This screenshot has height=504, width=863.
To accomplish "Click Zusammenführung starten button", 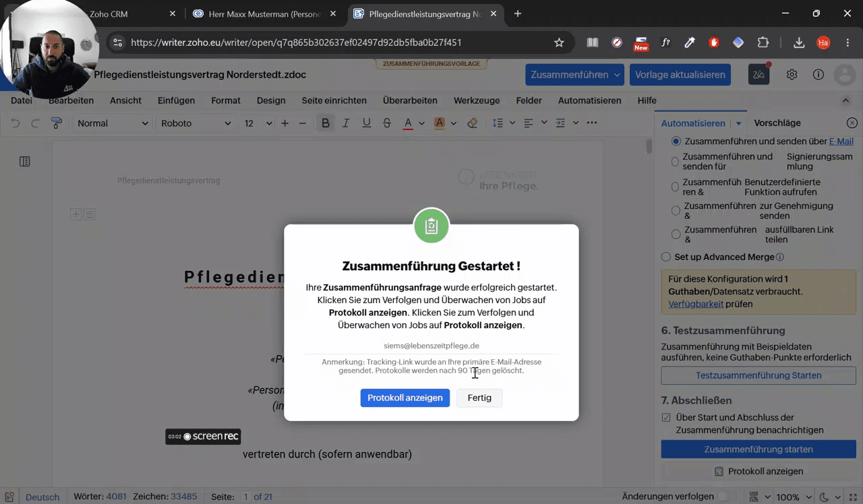I will pos(758,449).
